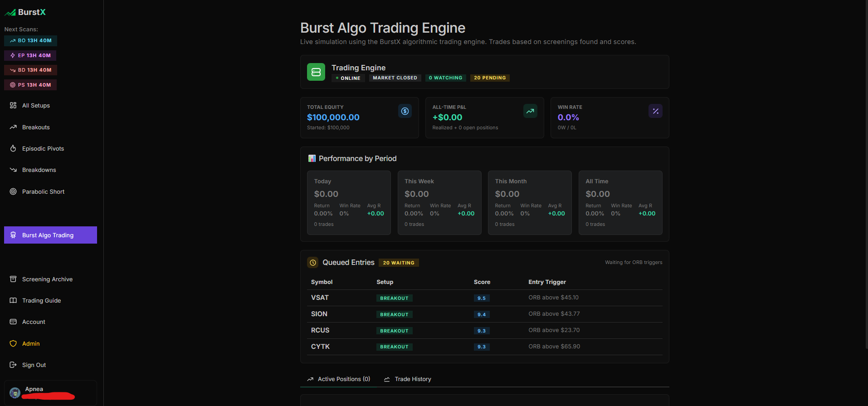868x406 pixels.
Task: Click the clock icon beside Queued Entries
Action: pyautogui.click(x=313, y=263)
